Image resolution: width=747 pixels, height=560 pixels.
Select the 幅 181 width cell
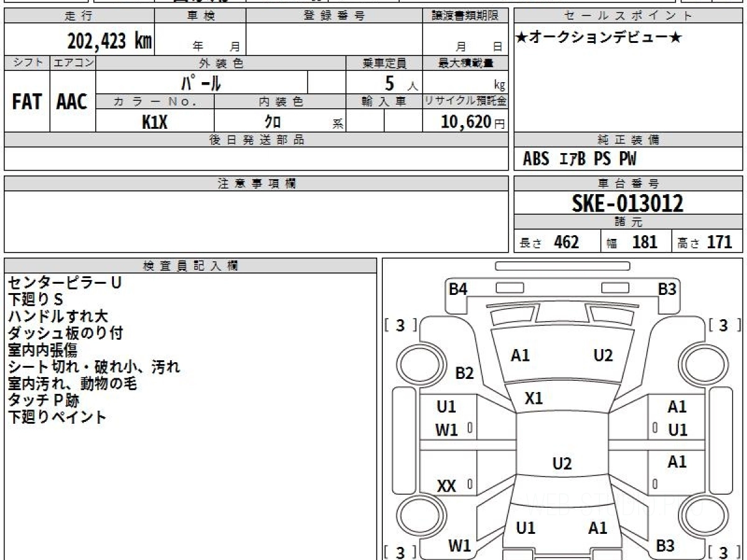tap(636, 241)
